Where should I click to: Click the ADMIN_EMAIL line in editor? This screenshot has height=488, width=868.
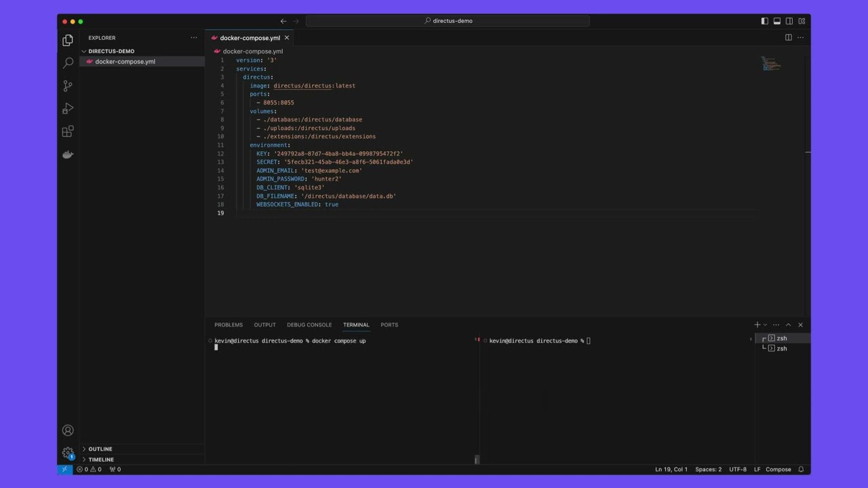(309, 171)
